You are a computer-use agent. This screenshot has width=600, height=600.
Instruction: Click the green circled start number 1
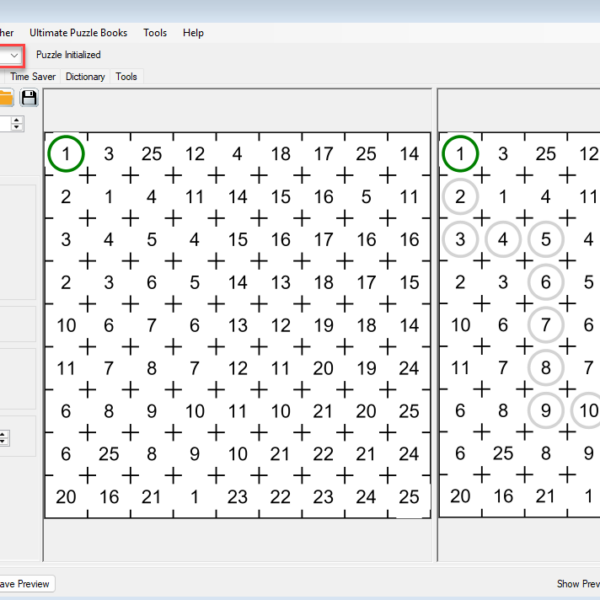(66, 154)
